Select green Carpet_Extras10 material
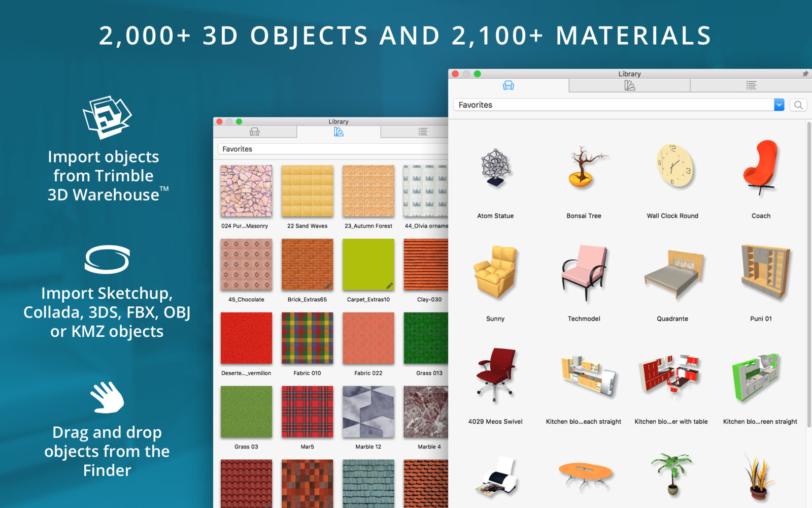 (x=368, y=265)
